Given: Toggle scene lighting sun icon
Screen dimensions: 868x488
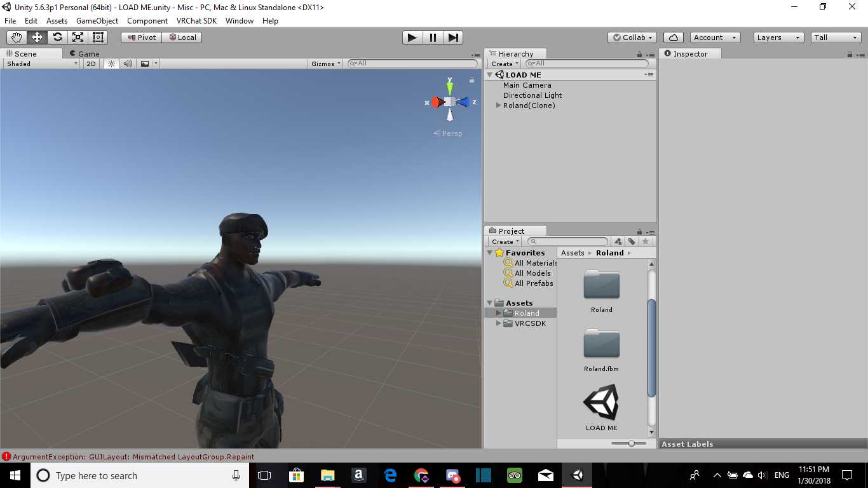Looking at the screenshot, I should tap(112, 64).
